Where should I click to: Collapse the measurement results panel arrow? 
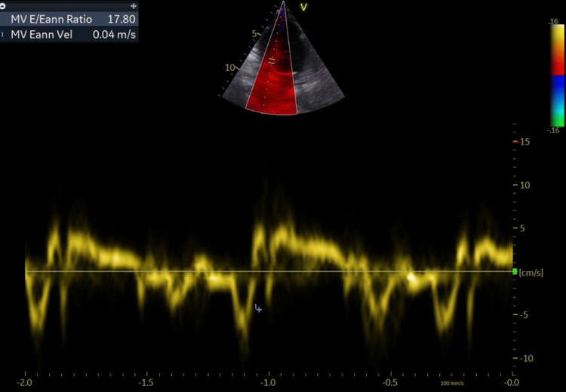pyautogui.click(x=3, y=6)
